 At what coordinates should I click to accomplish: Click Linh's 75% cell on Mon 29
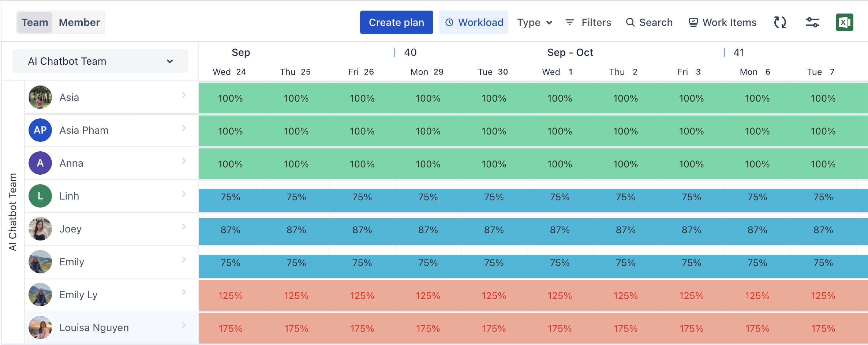pos(428,197)
